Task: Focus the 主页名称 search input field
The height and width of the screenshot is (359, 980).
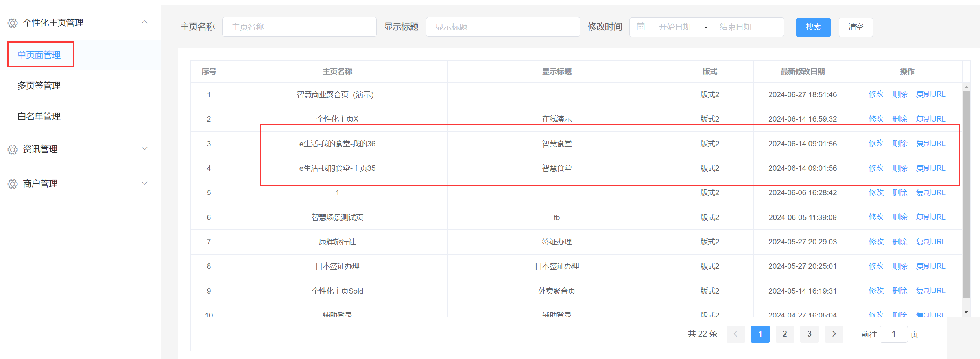Action: coord(299,27)
